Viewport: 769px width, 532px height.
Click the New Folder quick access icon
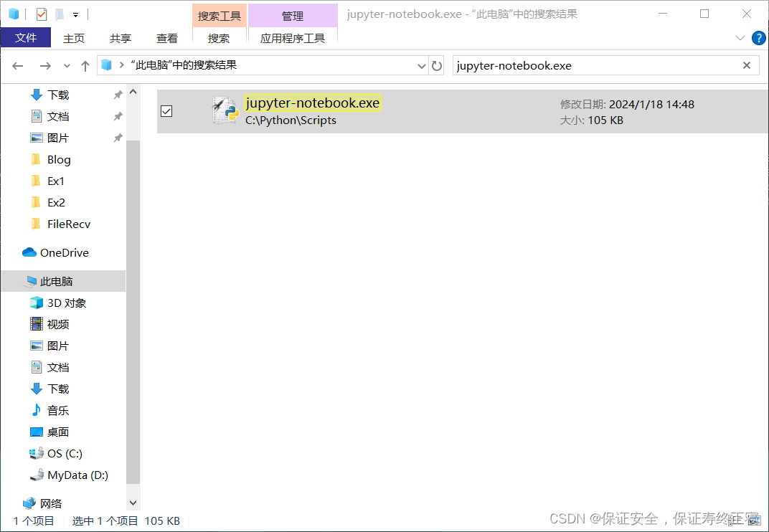click(60, 15)
